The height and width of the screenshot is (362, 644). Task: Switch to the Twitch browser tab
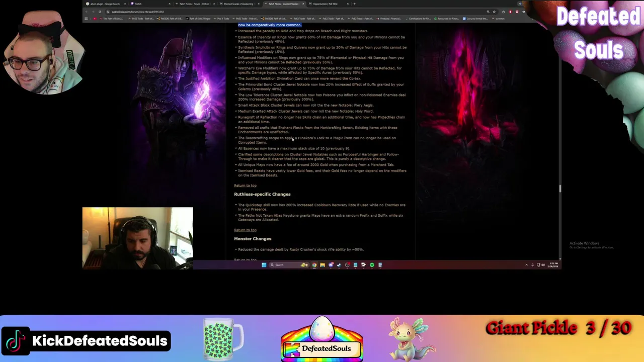coord(150,4)
